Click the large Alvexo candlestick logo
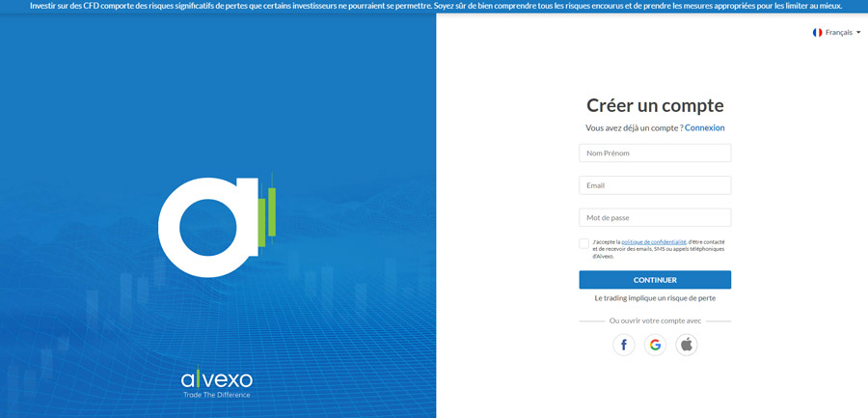 [217, 226]
